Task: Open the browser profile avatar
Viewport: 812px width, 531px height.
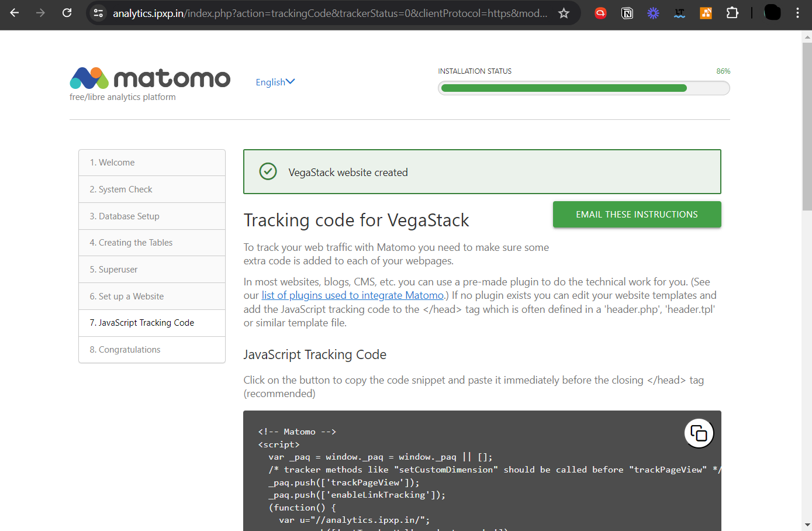Action: coord(773,12)
